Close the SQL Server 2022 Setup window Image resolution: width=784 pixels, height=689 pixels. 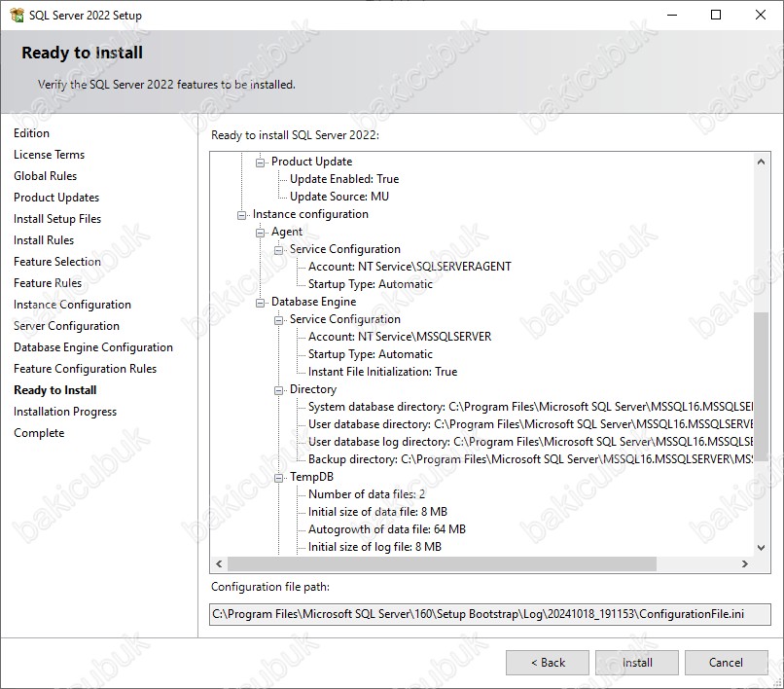click(761, 15)
